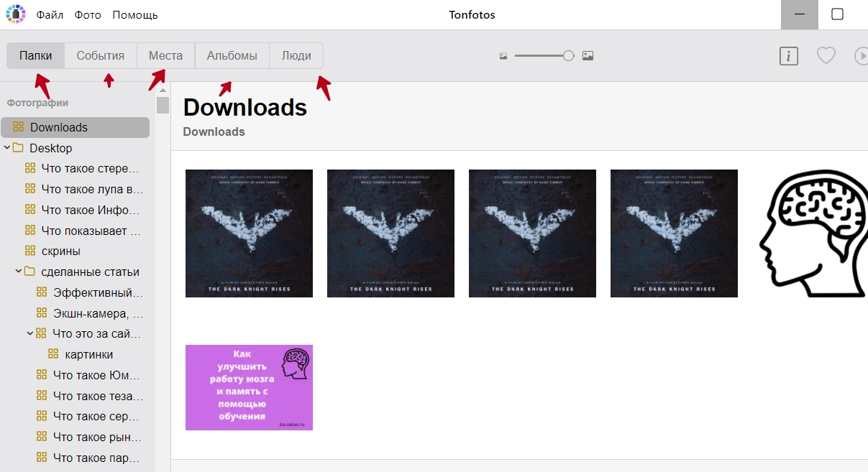Viewport: 868px width, 472px height.
Task: Click the large thumbnail size icon
Action: tap(588, 56)
